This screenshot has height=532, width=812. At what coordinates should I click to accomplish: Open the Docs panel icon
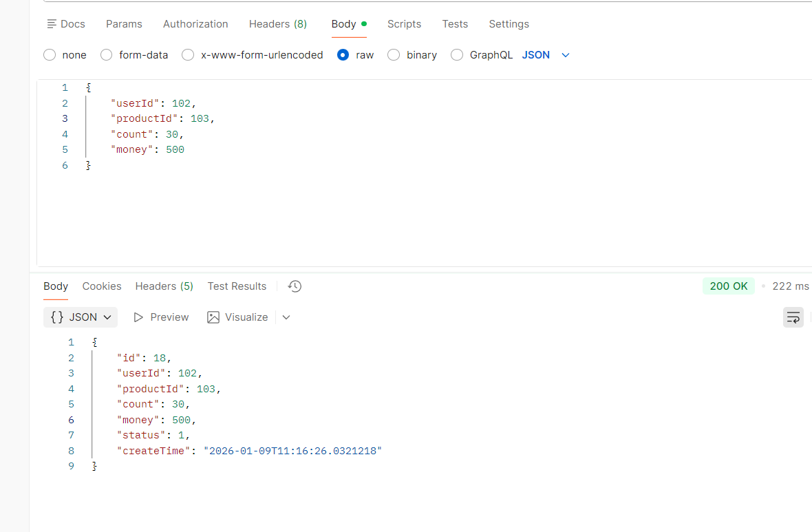pyautogui.click(x=52, y=24)
